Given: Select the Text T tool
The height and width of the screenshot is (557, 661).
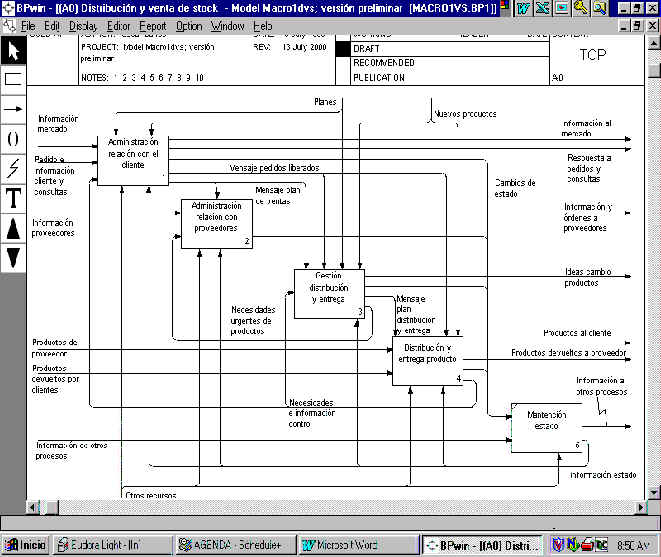Looking at the screenshot, I should (x=13, y=198).
